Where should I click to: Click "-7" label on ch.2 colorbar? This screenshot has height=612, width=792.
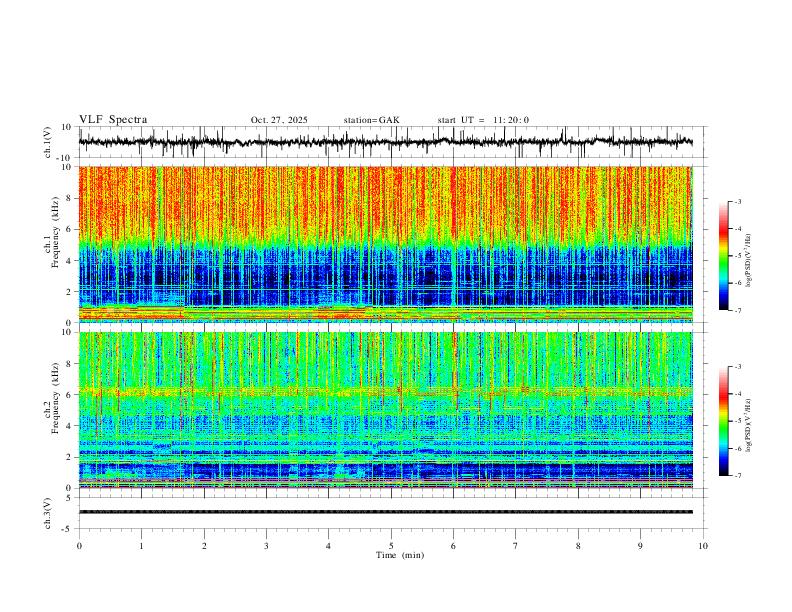737,476
